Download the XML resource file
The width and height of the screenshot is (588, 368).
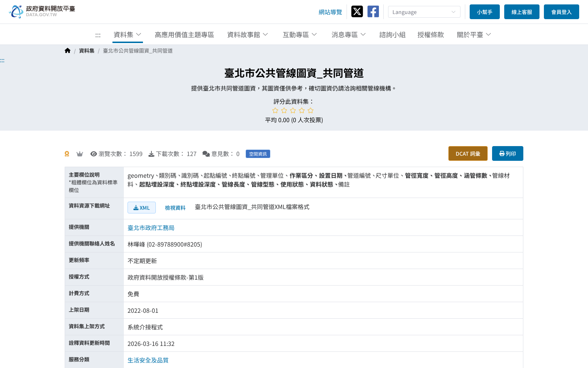click(141, 208)
